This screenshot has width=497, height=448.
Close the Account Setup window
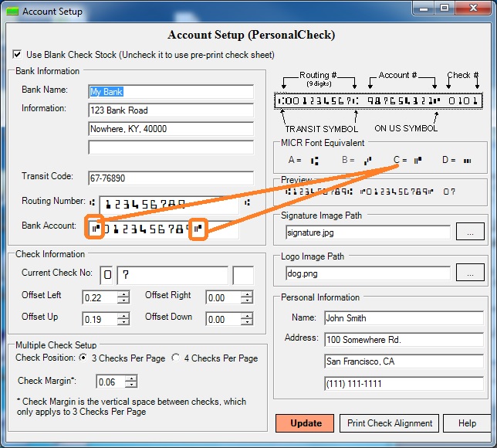[473, 8]
